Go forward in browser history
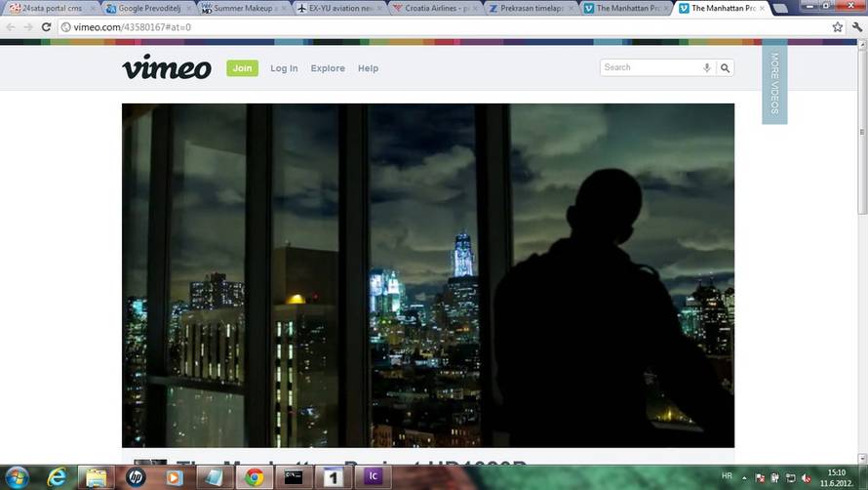This screenshot has height=490, width=868. [28, 26]
